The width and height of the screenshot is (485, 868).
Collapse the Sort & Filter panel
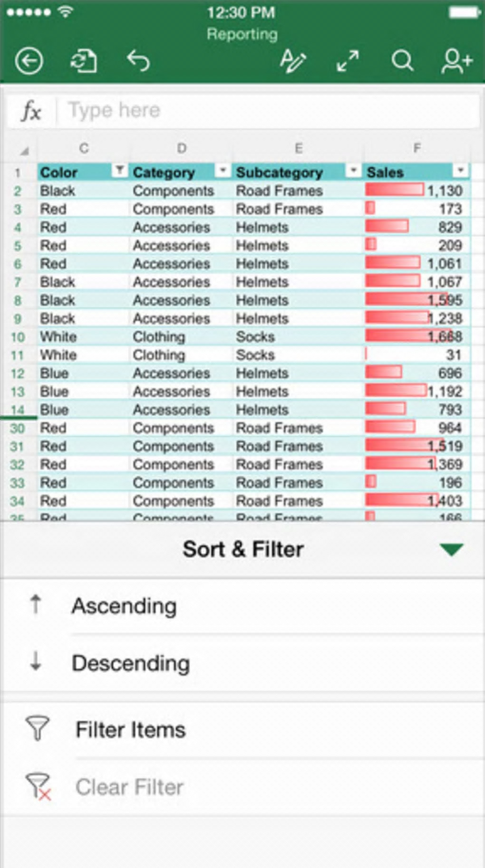(451, 550)
